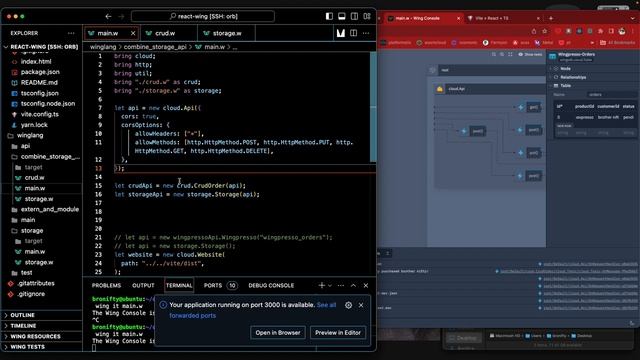Open browser extensions puzzle icon
The width and height of the screenshot is (640, 360).
pyautogui.click(x=600, y=31)
